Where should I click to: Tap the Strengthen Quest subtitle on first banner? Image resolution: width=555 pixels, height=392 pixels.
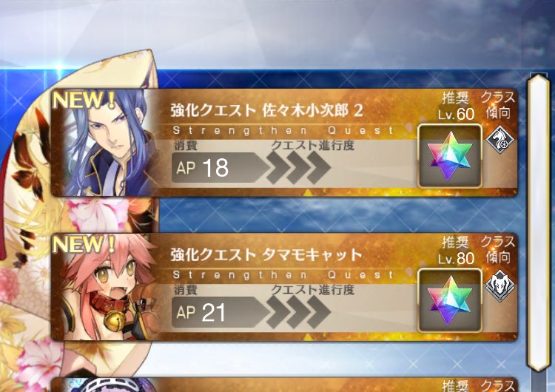point(283,130)
